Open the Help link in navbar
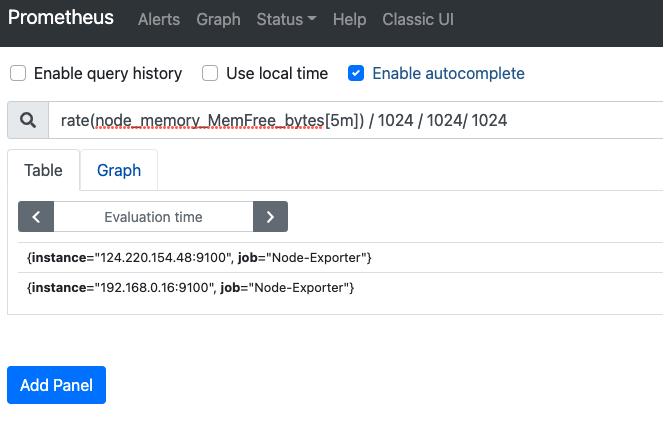 (x=349, y=19)
